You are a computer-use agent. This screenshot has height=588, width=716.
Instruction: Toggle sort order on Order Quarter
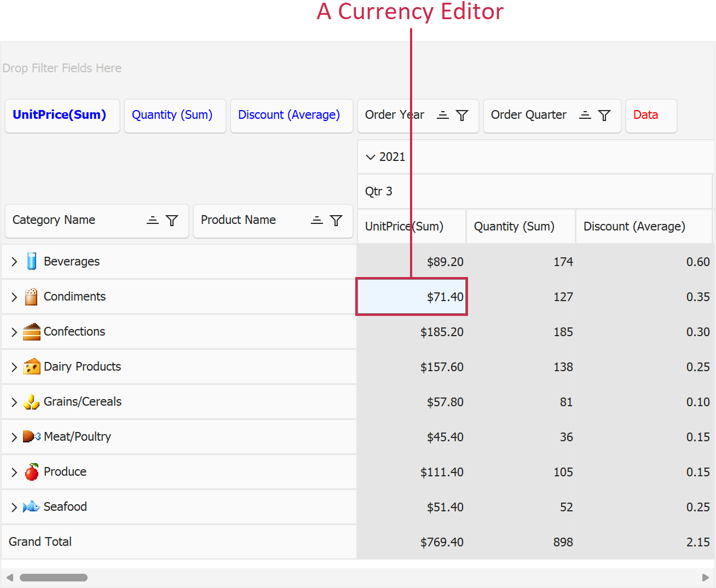pos(585,115)
